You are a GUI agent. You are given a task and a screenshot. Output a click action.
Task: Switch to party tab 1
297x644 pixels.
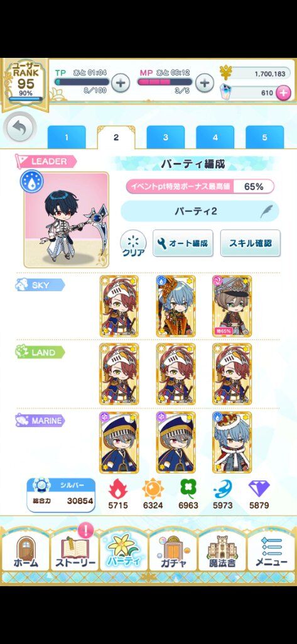coord(67,137)
